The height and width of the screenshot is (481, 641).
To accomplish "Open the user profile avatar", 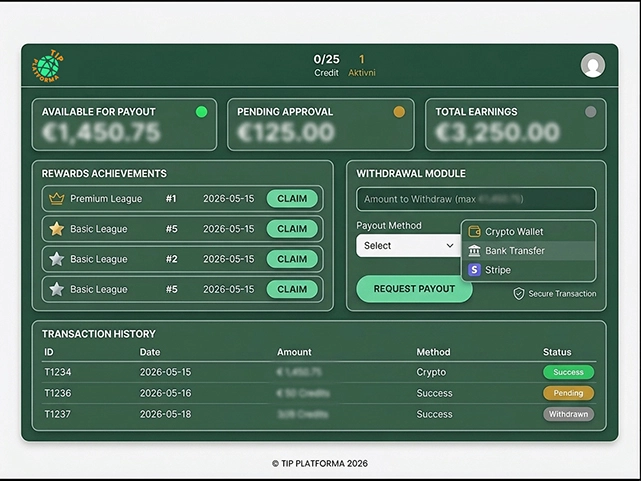I will (x=593, y=65).
